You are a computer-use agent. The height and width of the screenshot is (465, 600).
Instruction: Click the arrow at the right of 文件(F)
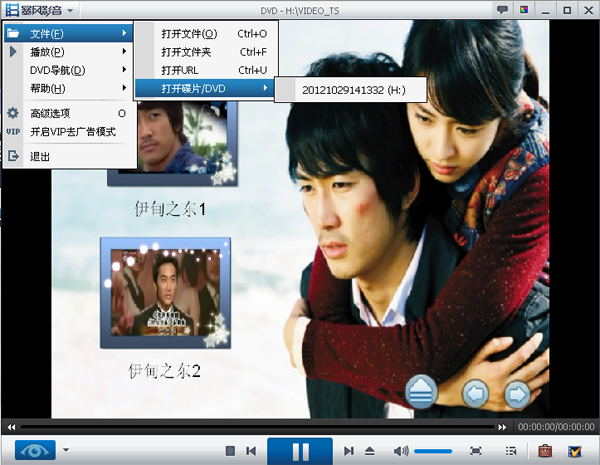click(x=124, y=33)
